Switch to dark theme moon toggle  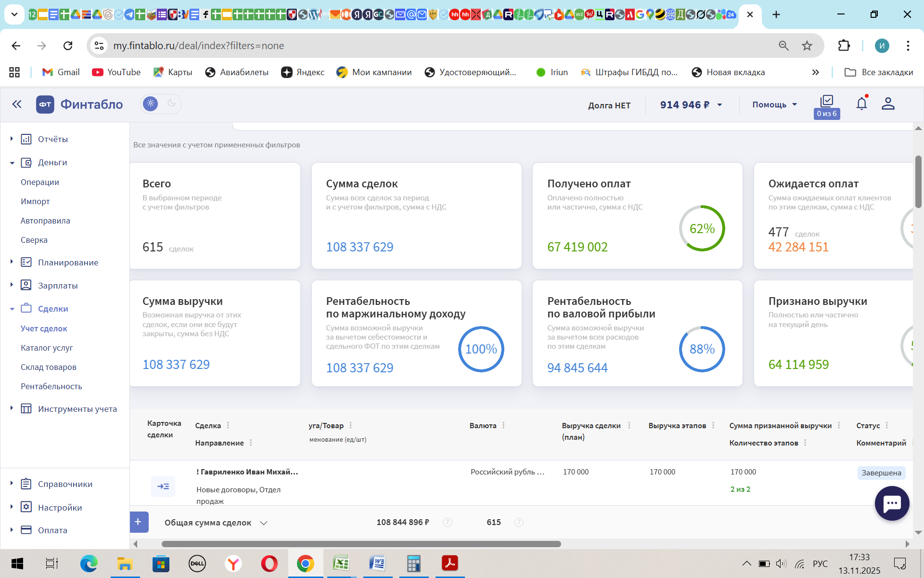171,103
